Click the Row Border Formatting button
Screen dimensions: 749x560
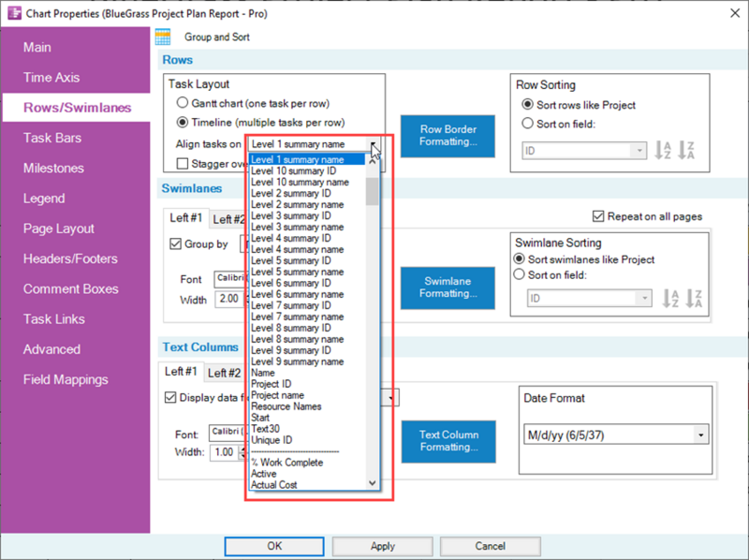pyautogui.click(x=448, y=136)
